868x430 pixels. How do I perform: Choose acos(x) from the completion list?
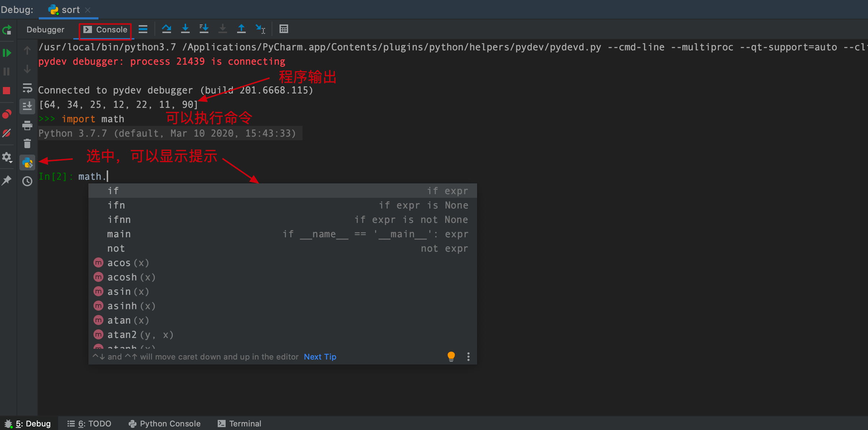pyautogui.click(x=282, y=262)
